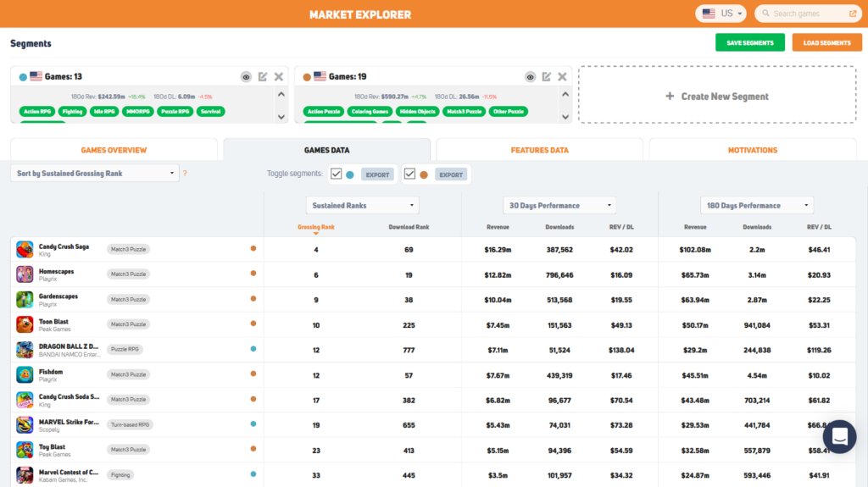Open the US country dropdown
The width and height of the screenshot is (868, 487).
(721, 14)
